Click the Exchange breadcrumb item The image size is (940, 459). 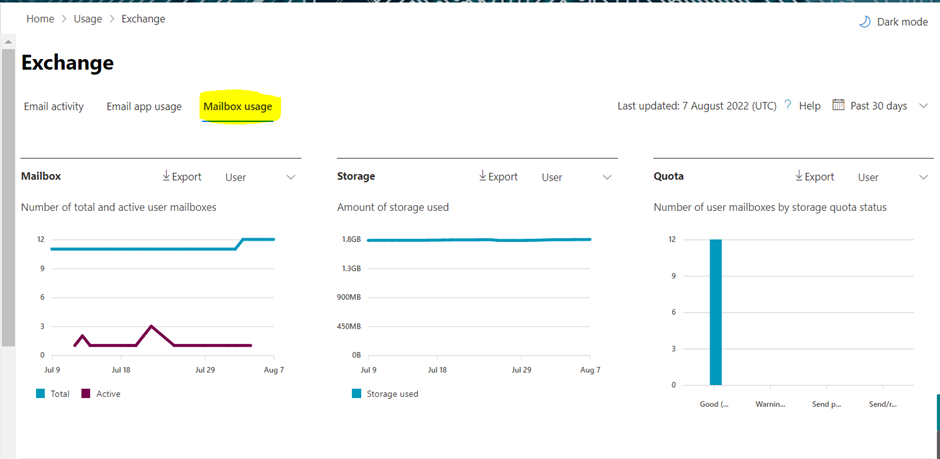click(x=143, y=19)
